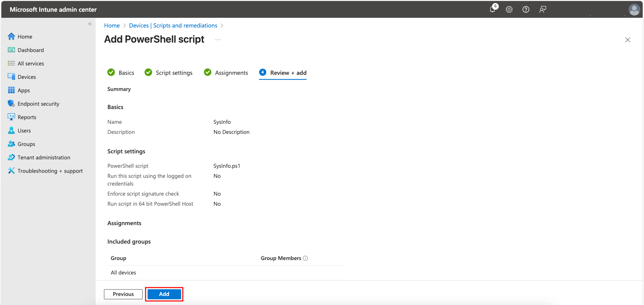Click Run script in 64 bit PowerShell Host label

(150, 204)
